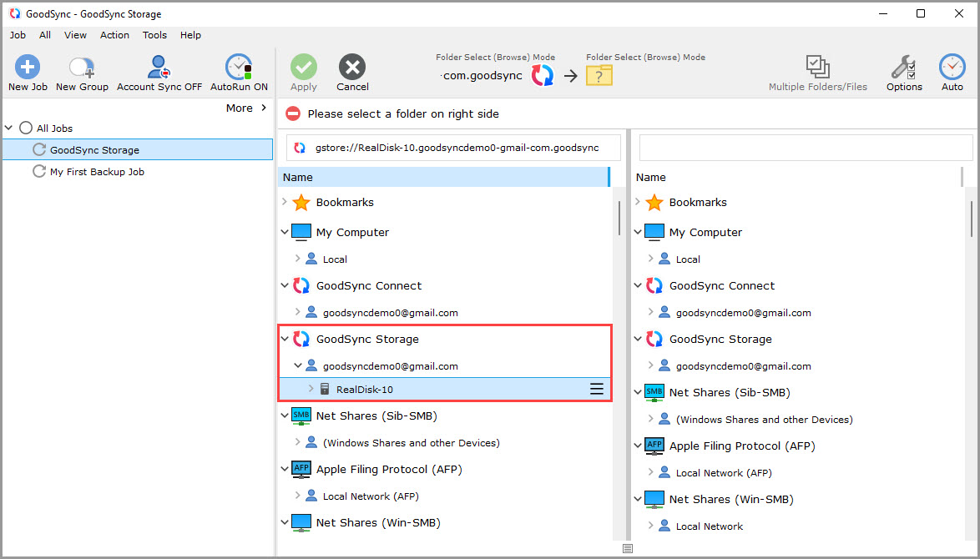Open the Help menu
Image resolution: width=980 pixels, height=559 pixels.
click(x=190, y=35)
